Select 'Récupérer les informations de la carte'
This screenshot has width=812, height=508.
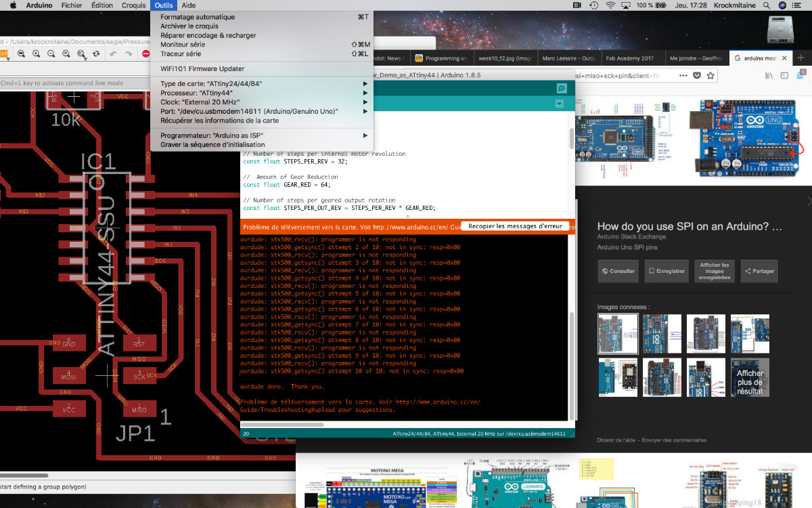pyautogui.click(x=261, y=121)
